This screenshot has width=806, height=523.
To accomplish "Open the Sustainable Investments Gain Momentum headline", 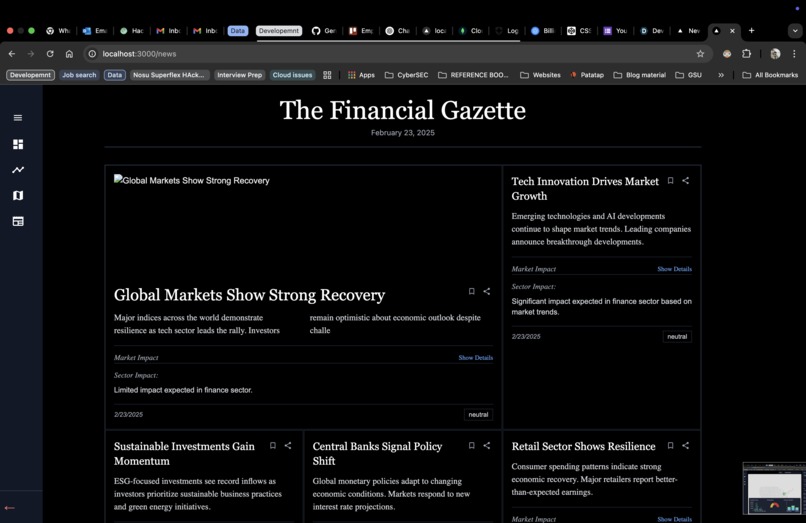I will coord(184,454).
